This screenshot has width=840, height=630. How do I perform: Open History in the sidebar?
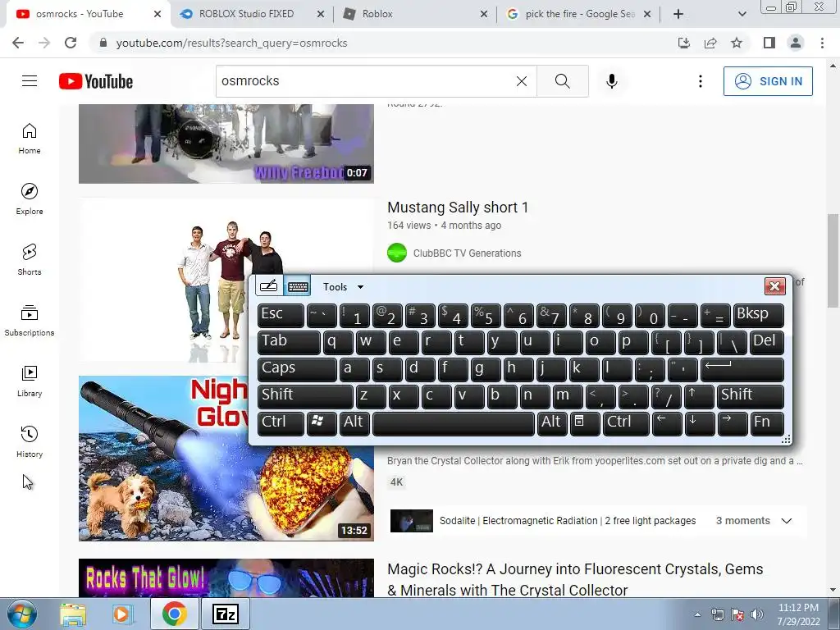coord(30,442)
